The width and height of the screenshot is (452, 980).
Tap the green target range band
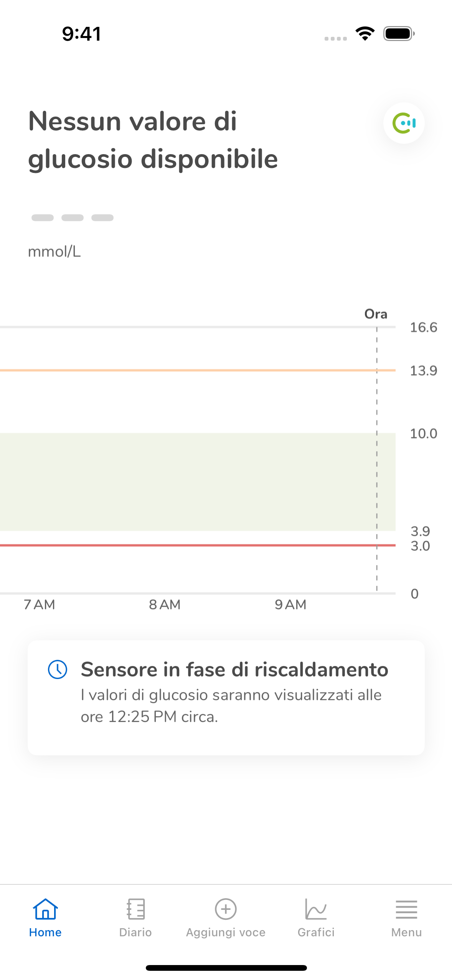(x=198, y=482)
